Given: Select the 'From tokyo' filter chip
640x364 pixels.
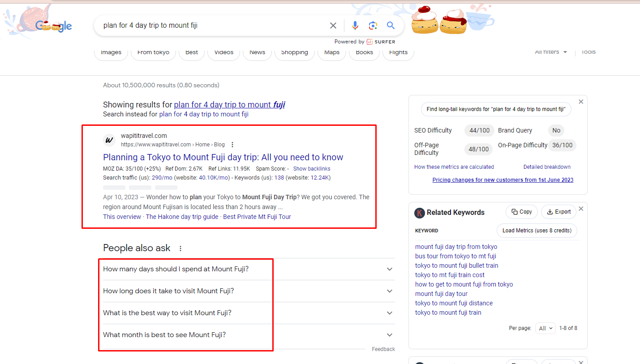Looking at the screenshot, I should coord(153,52).
